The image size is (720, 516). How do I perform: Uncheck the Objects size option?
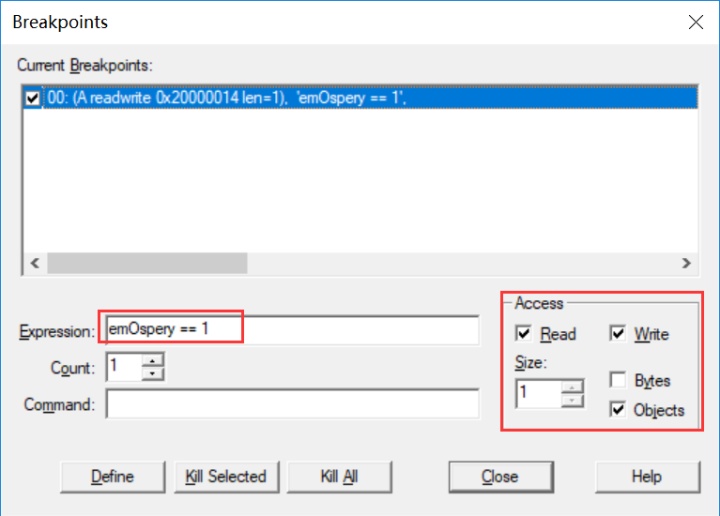[618, 409]
